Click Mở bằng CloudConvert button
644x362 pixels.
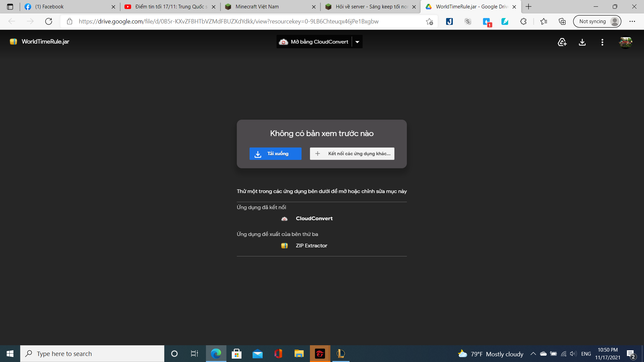pyautogui.click(x=314, y=42)
